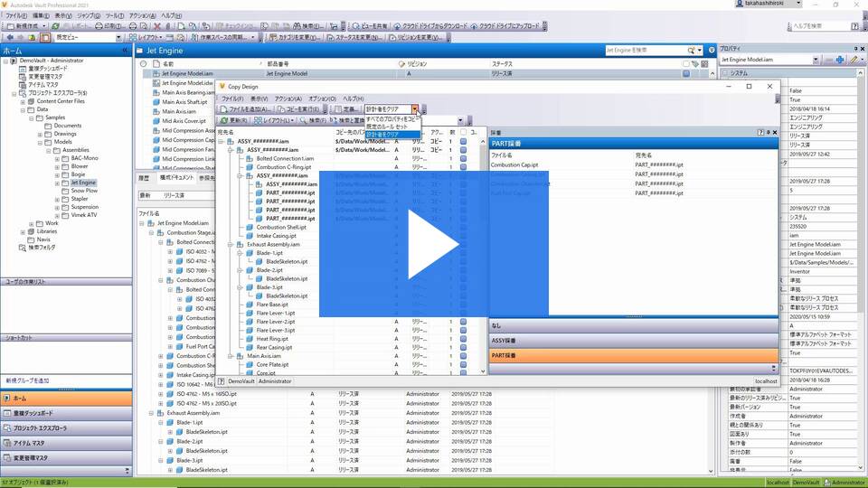868x488 pixels.
Task: Collapse the Data folder tree node
Action: [23, 109]
